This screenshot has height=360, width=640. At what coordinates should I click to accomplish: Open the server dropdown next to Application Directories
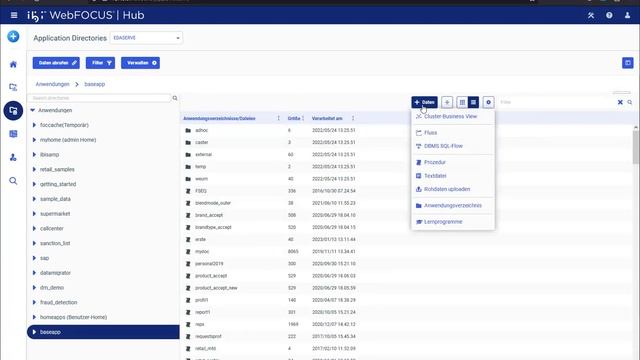tap(146, 38)
